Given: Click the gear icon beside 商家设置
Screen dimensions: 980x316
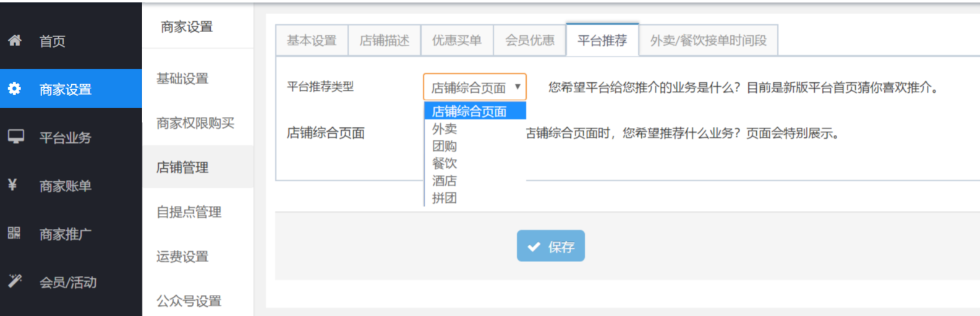Looking at the screenshot, I should tap(15, 89).
